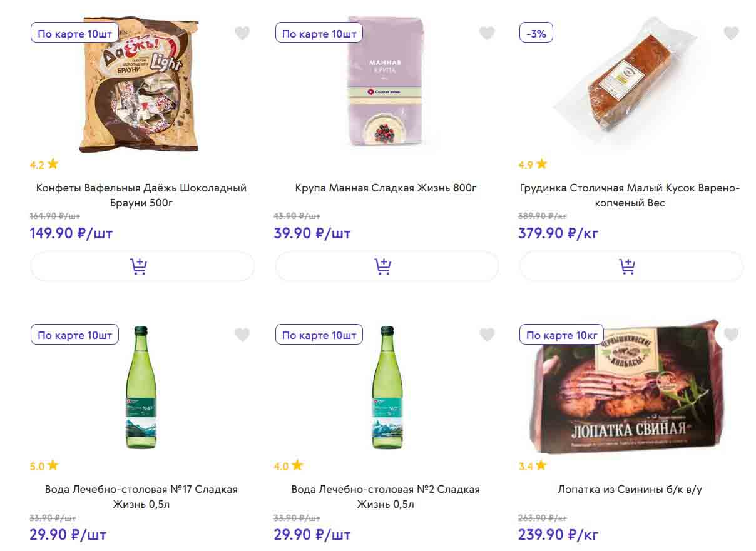Open Вода Лечебно-столовая №2 title link
This screenshot has width=756, height=551.
pos(386,497)
